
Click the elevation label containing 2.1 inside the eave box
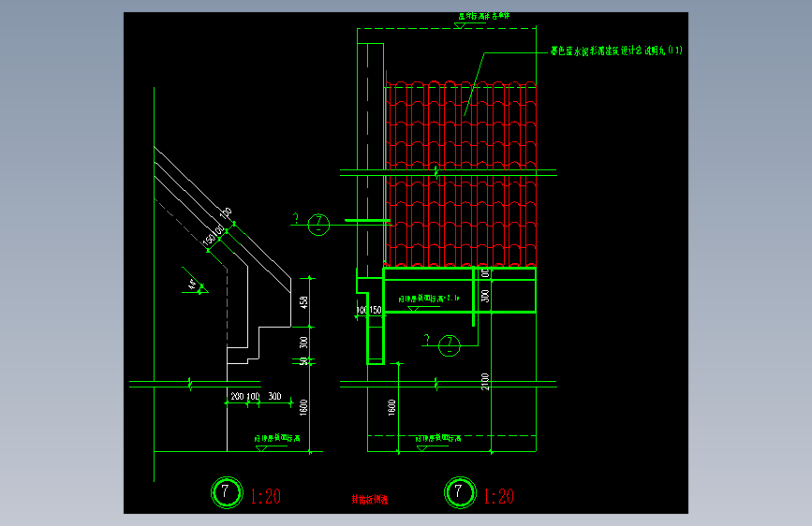(x=429, y=299)
